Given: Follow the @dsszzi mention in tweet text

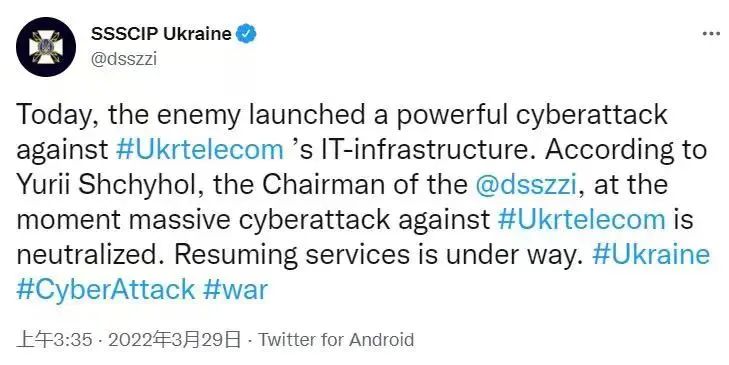Looking at the screenshot, I should click(526, 185).
